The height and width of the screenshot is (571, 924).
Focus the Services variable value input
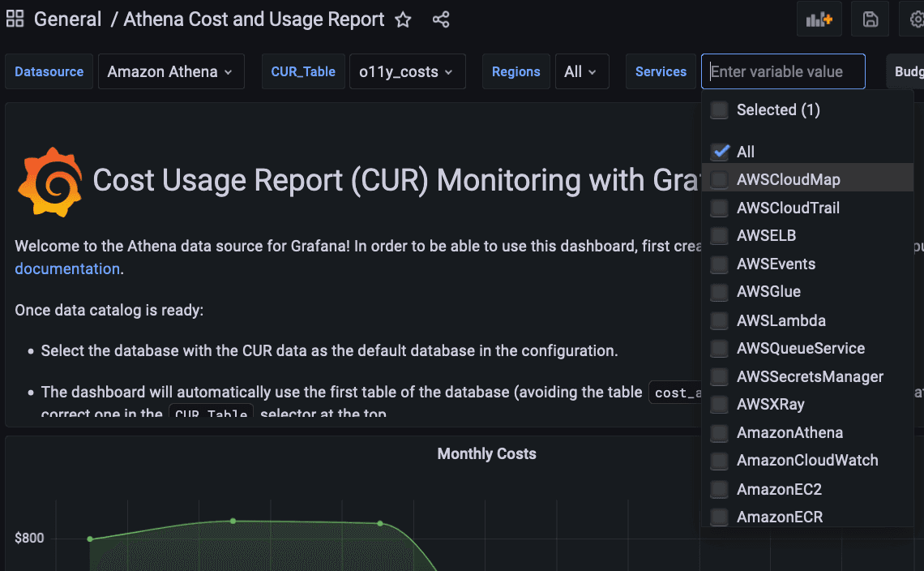click(x=783, y=71)
